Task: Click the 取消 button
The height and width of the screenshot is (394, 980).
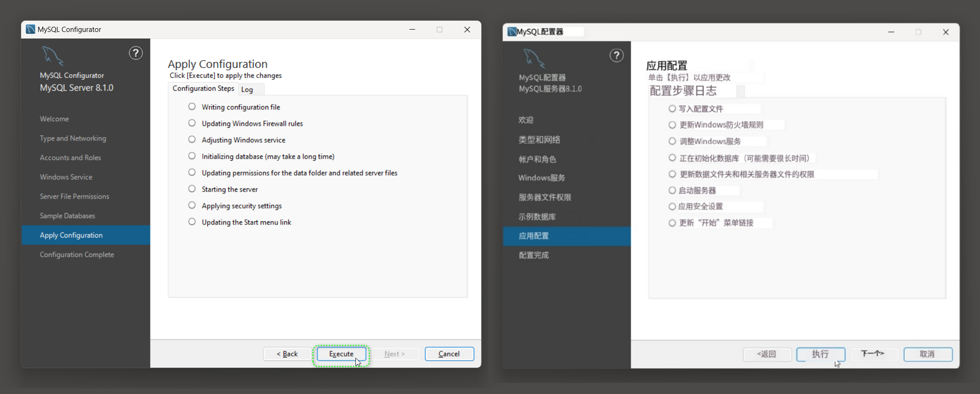Action: 928,354
